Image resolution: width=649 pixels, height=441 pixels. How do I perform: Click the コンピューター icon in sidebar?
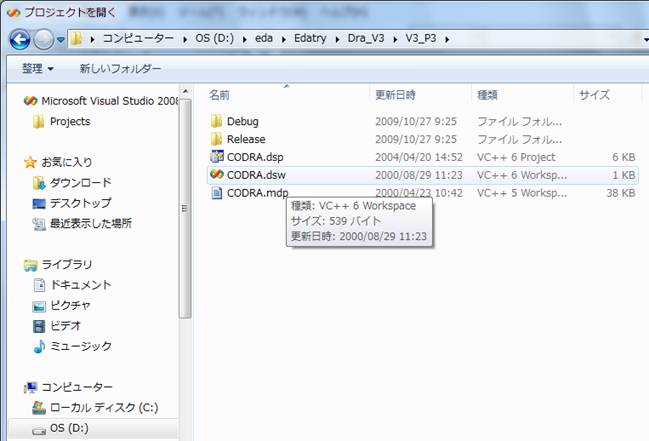tap(30, 388)
